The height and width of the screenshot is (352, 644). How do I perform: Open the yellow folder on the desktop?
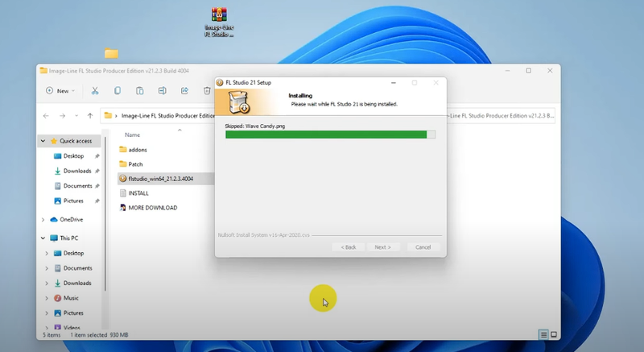click(x=111, y=53)
